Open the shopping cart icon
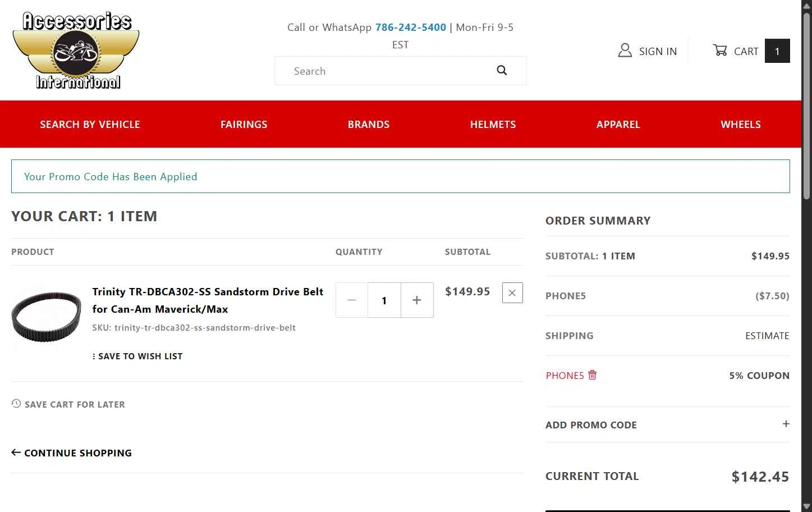 [719, 51]
